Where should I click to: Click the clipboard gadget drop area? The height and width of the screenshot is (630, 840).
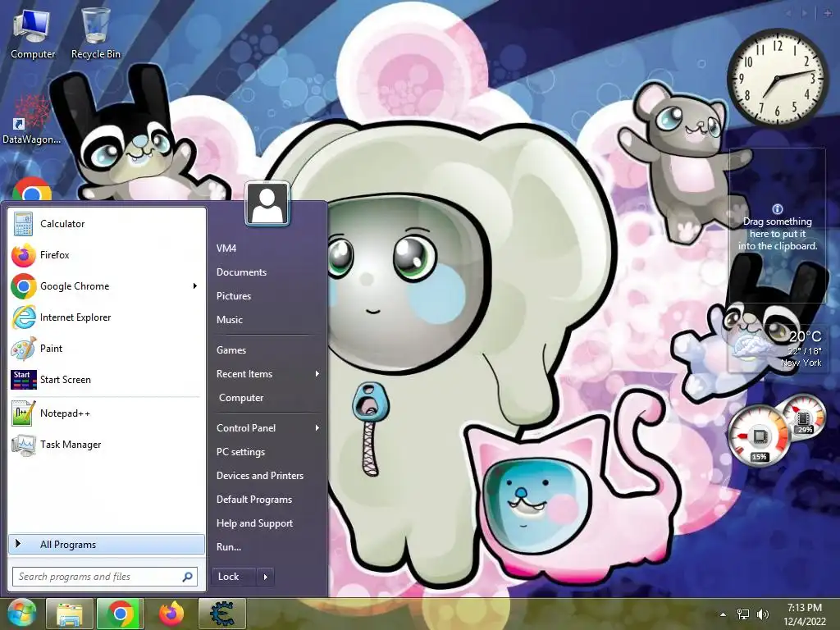coord(777,228)
